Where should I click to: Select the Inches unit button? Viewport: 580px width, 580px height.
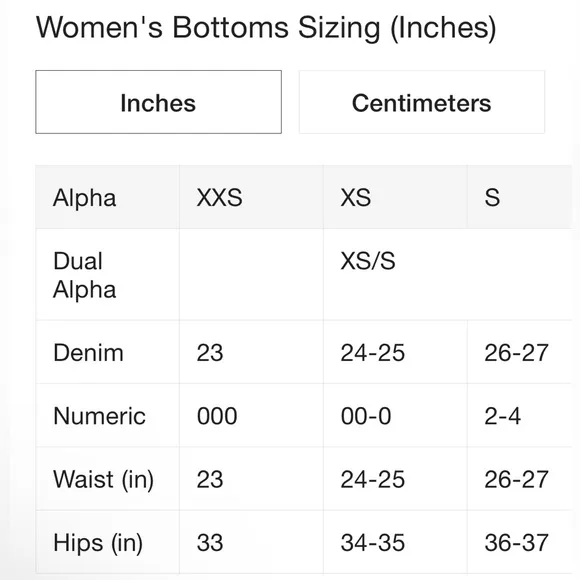pyautogui.click(x=158, y=102)
